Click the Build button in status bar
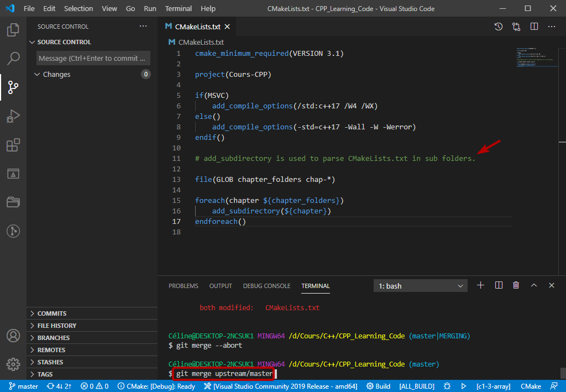Screen dimensions: 566x392 click(378, 386)
